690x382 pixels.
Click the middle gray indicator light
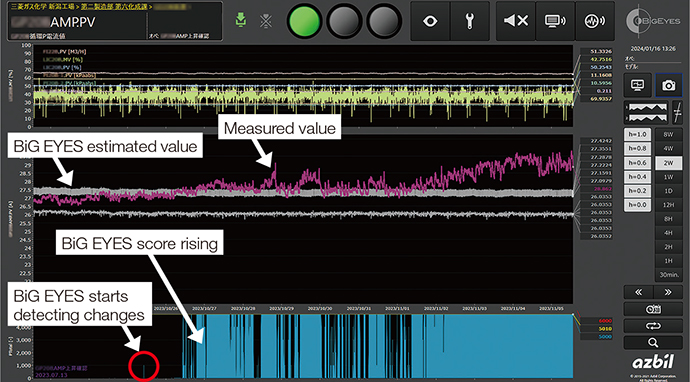point(345,21)
